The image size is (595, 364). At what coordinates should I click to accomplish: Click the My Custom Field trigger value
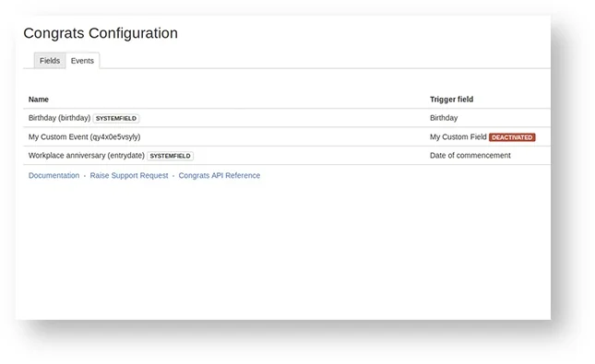point(458,137)
